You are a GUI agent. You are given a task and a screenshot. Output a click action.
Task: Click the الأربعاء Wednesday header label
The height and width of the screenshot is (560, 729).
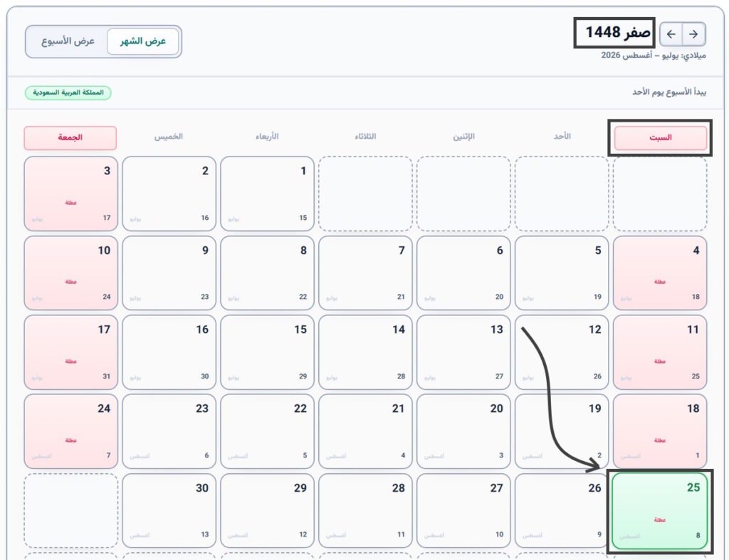pos(267,136)
